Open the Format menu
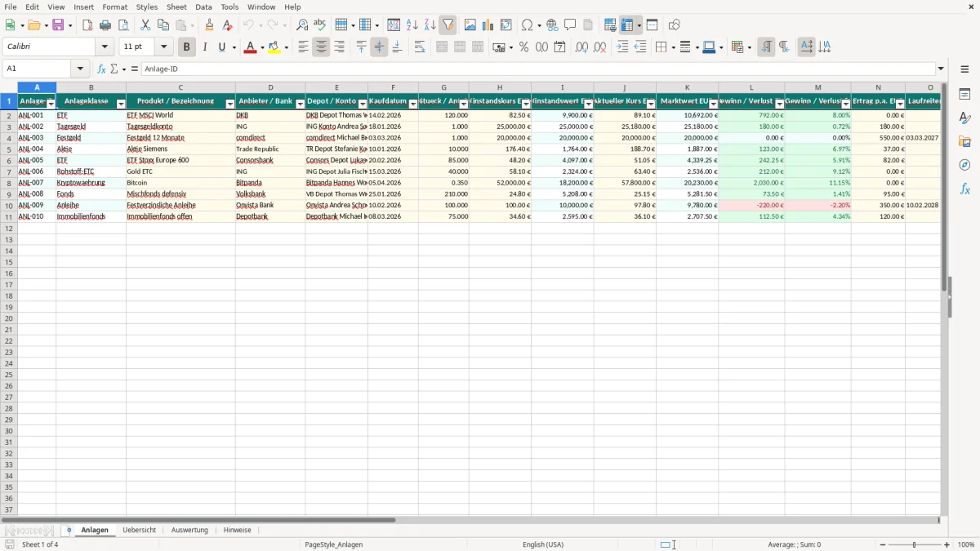Screen dimensions: 980x551 115,7
